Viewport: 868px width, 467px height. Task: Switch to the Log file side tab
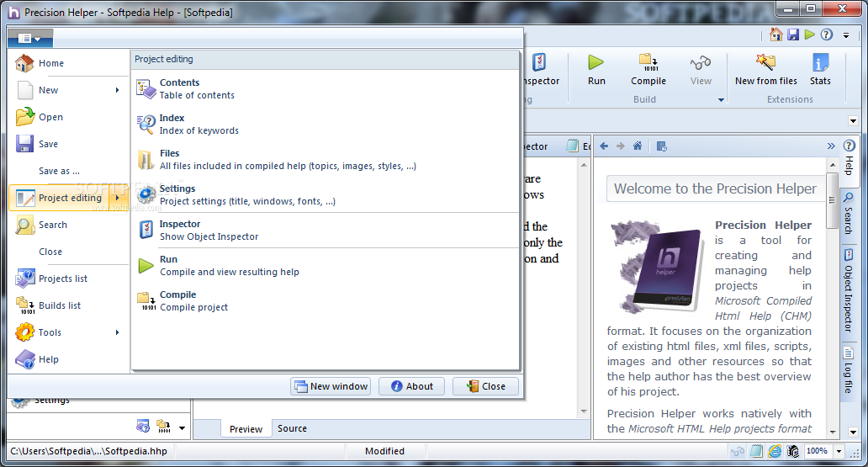(x=849, y=369)
